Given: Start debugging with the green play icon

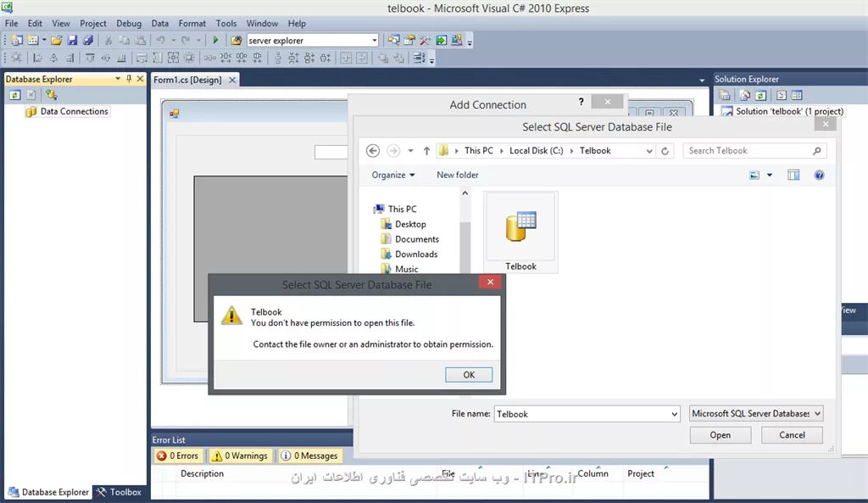Looking at the screenshot, I should pos(216,41).
